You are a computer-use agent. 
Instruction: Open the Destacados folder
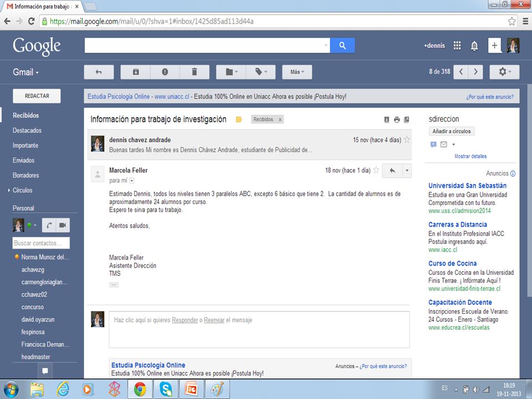[x=27, y=130]
